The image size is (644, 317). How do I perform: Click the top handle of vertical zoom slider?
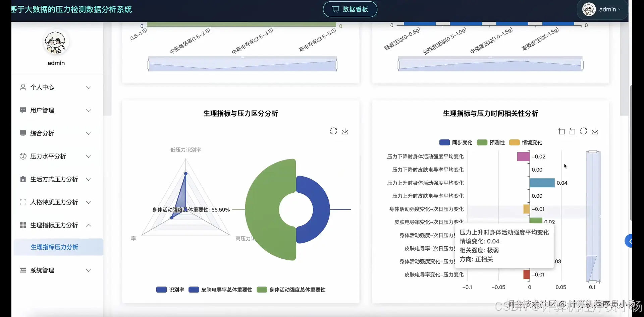point(593,152)
